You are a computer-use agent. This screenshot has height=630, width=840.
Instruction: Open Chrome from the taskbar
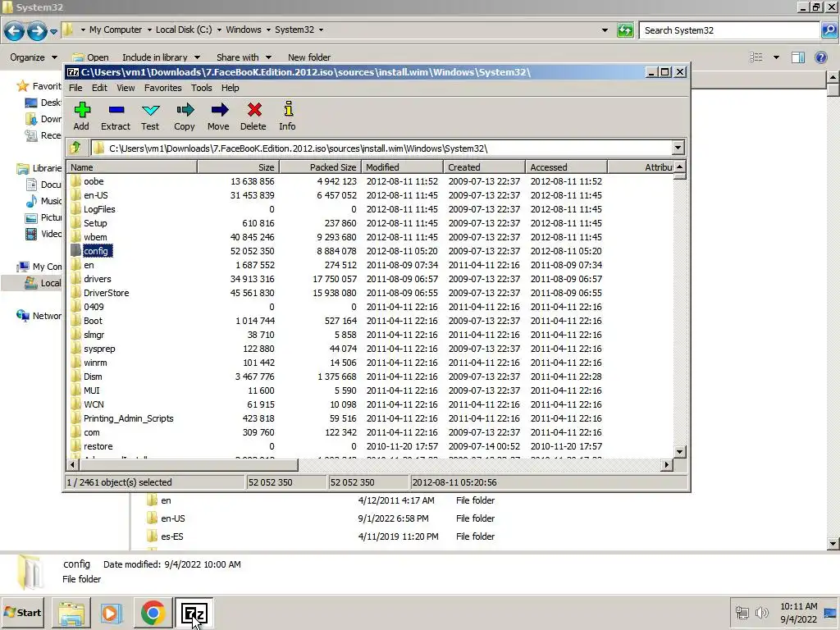153,613
